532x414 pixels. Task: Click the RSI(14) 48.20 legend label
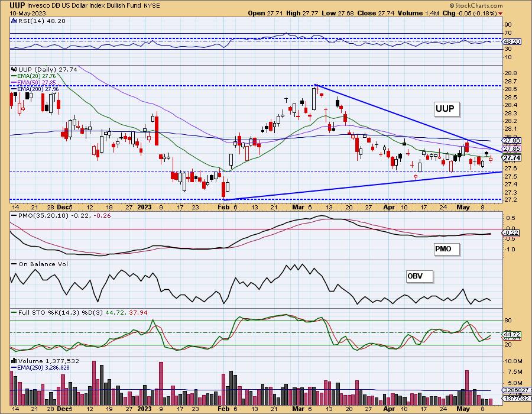pos(42,21)
